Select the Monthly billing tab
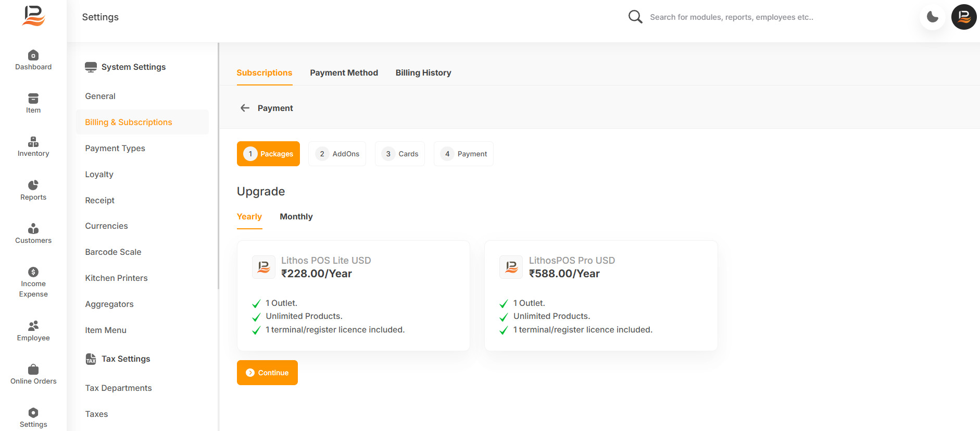Screen dimensions: 980x431 (x=296, y=217)
